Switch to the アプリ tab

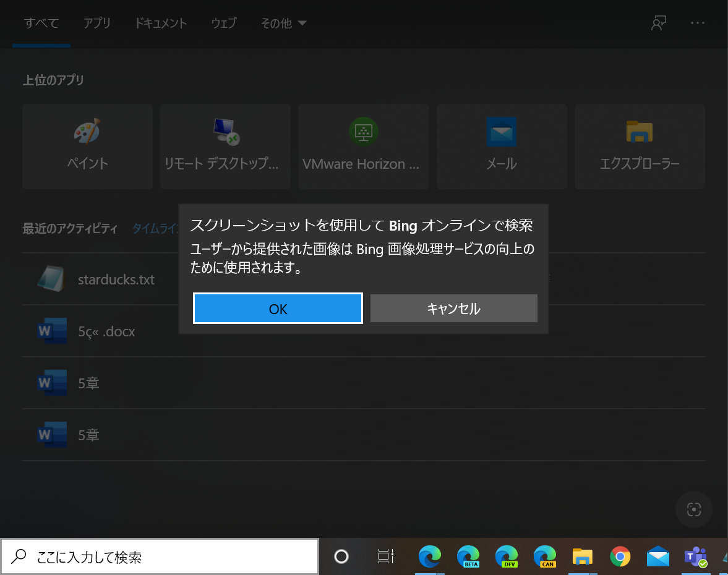[97, 23]
